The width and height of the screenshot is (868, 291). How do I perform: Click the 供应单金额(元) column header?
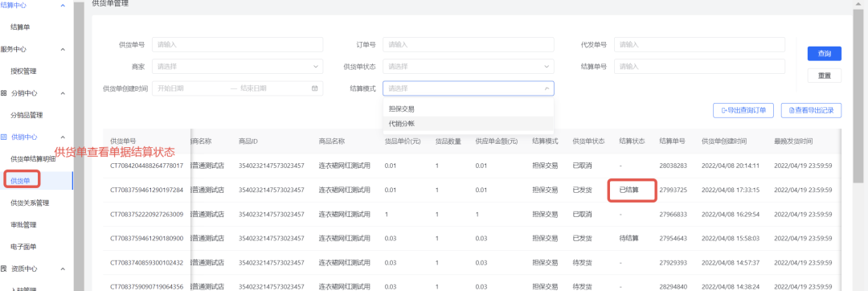tap(497, 141)
